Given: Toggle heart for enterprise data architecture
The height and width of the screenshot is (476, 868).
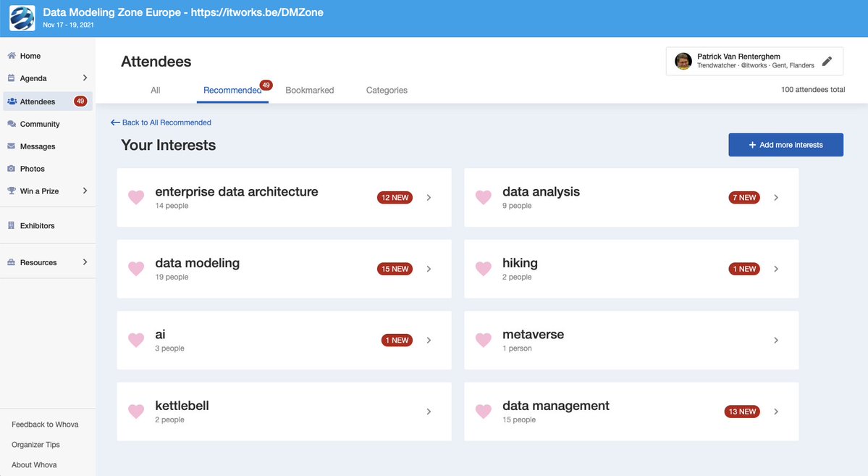Looking at the screenshot, I should (x=136, y=197).
